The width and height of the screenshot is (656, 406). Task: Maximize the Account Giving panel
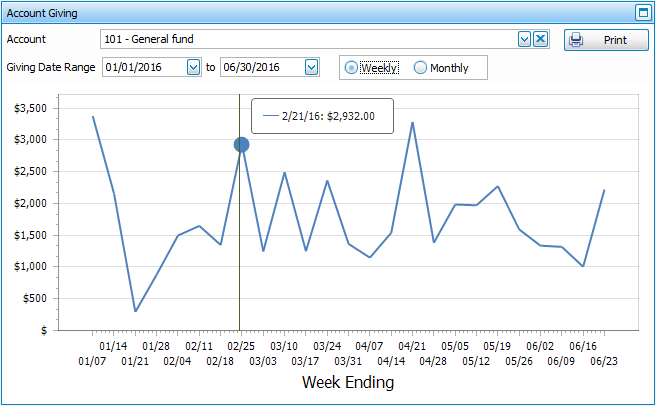(x=643, y=13)
